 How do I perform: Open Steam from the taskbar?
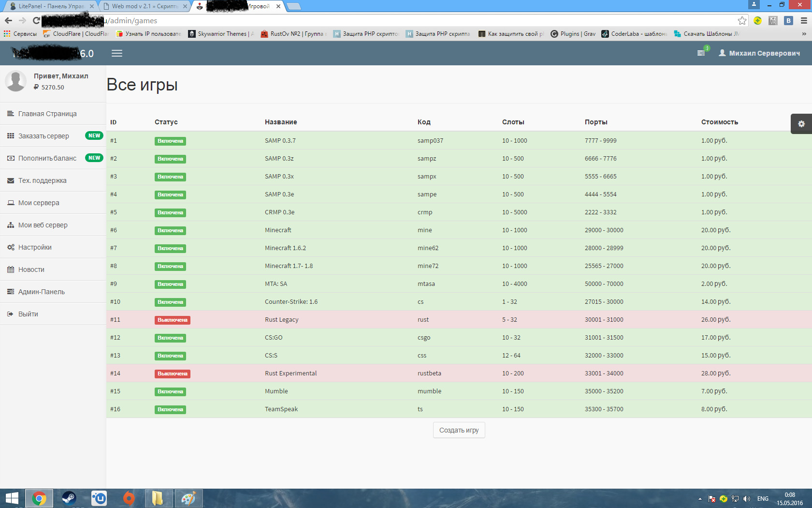click(x=69, y=498)
